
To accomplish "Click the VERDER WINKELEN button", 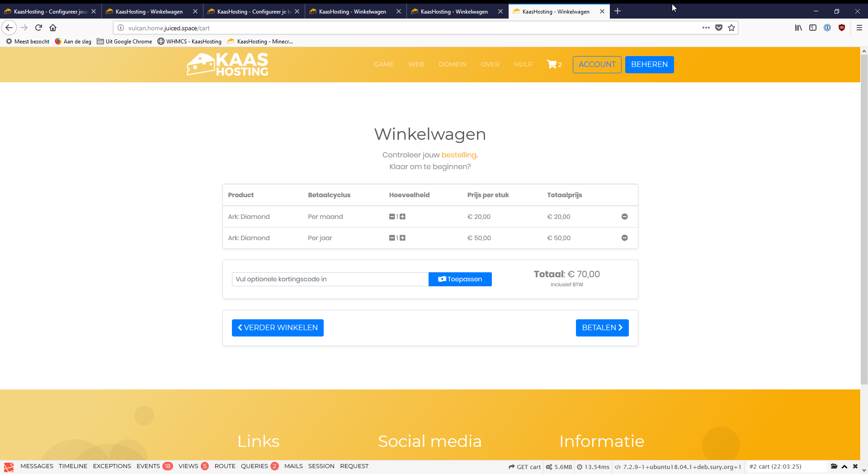I will tap(278, 327).
